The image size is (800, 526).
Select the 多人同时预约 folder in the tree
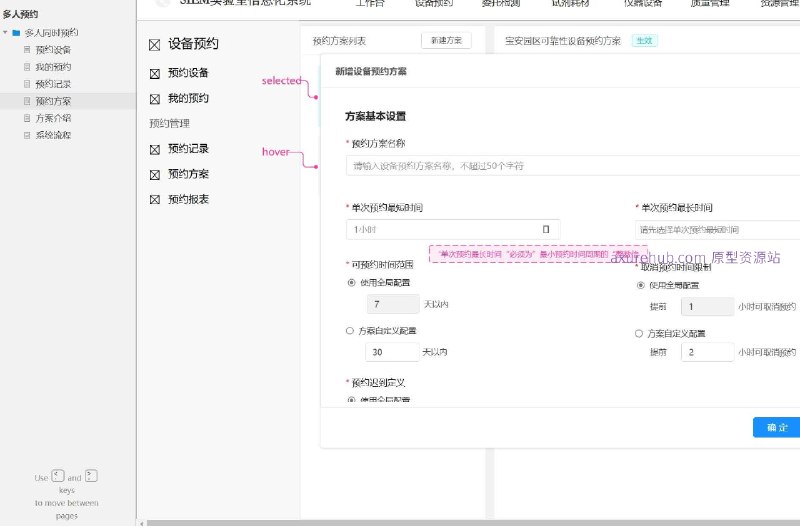[x=51, y=33]
